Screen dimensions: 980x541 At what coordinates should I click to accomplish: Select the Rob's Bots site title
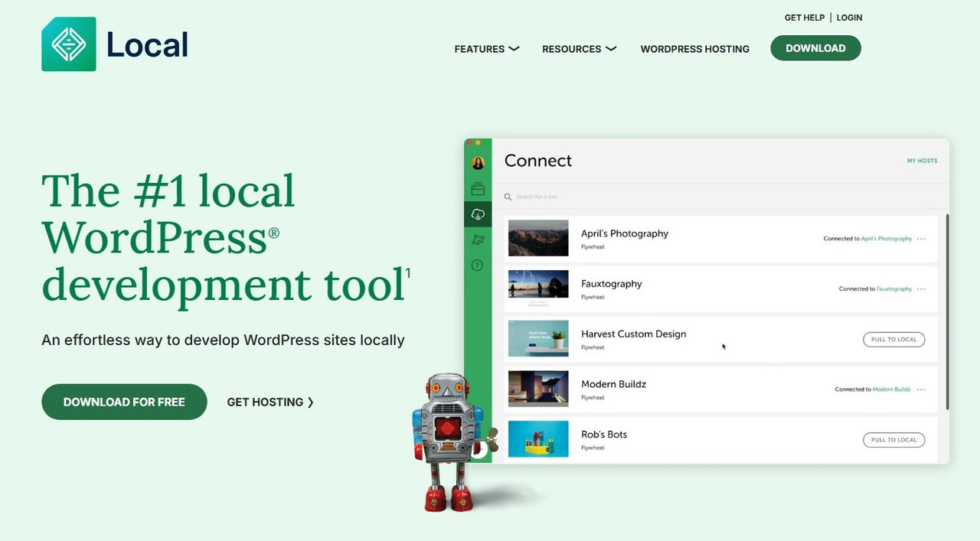(604, 435)
